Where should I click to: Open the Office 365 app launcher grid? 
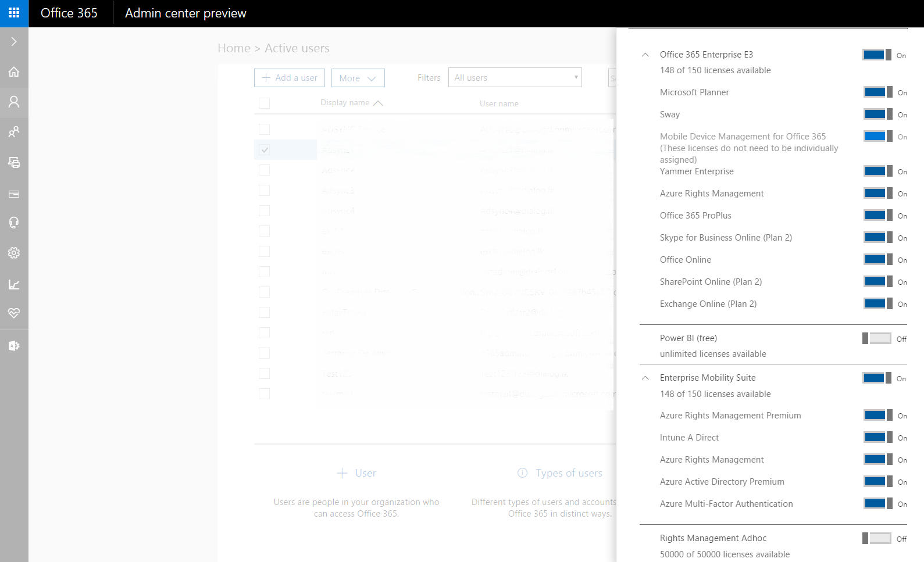14,13
